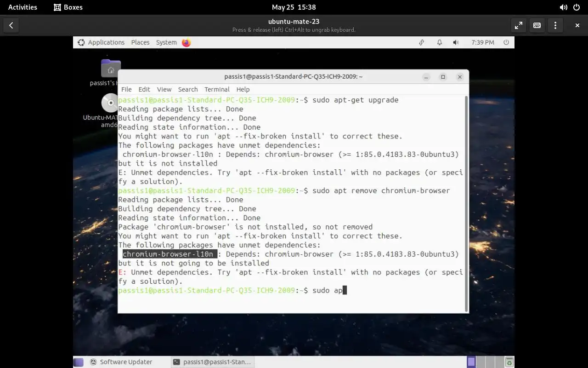Click the 'sudo apt-get upgrade' command text
This screenshot has width=588, height=368.
(355, 100)
